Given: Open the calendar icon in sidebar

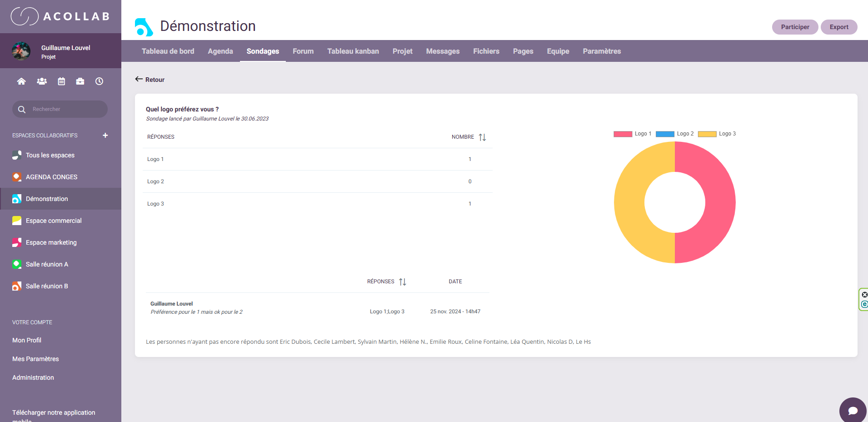Looking at the screenshot, I should click(61, 81).
